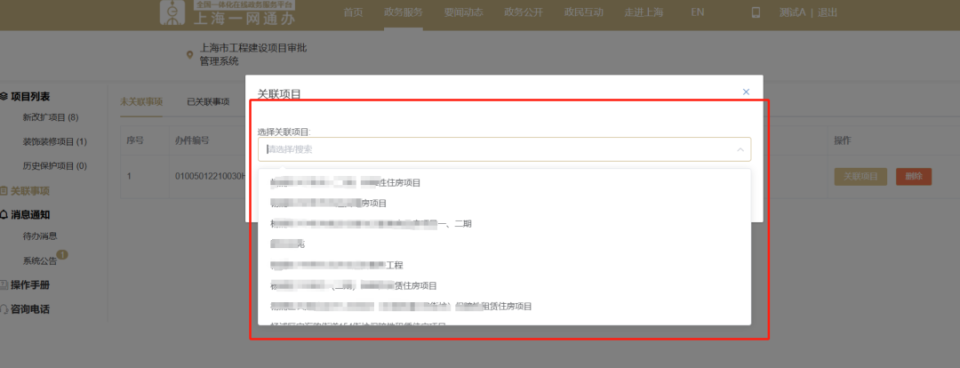
Task: Open 新改扩项目 (8) in sidebar
Action: click(x=51, y=117)
